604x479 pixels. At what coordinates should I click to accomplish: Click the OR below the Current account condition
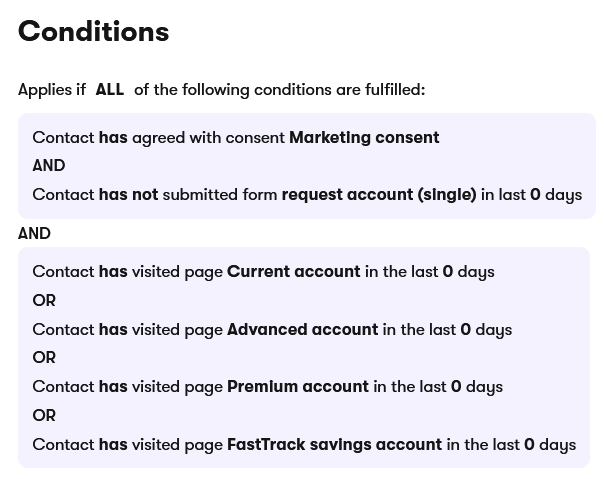point(44,301)
